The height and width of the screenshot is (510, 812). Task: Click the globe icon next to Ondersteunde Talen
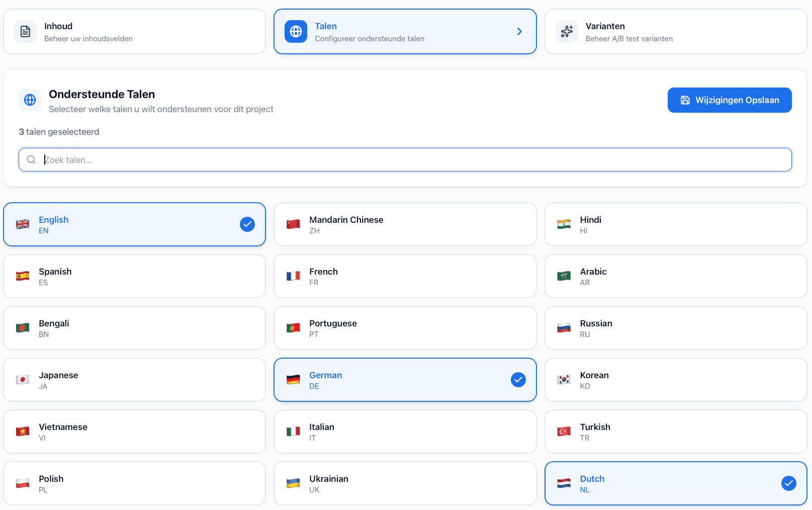tap(30, 100)
